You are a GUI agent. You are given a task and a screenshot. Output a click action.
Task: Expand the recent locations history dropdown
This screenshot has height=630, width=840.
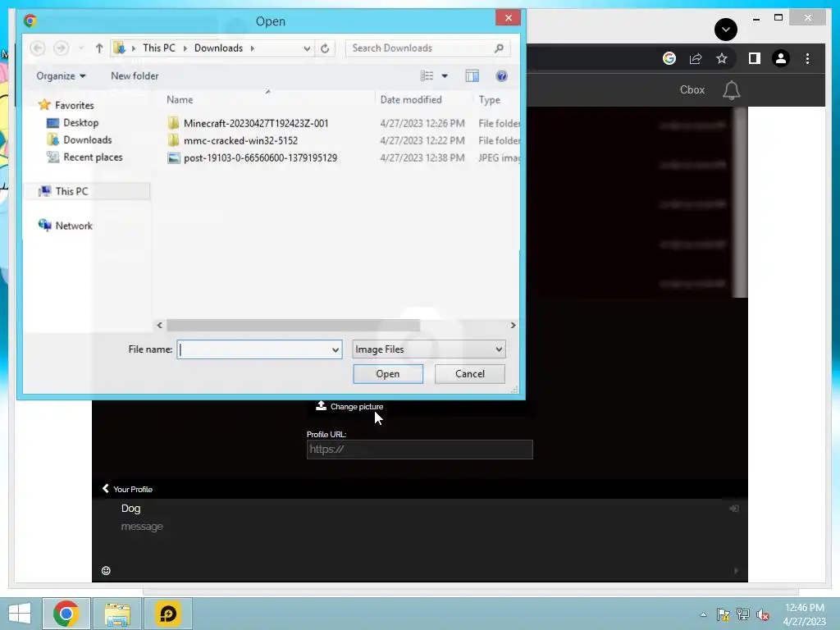(81, 48)
